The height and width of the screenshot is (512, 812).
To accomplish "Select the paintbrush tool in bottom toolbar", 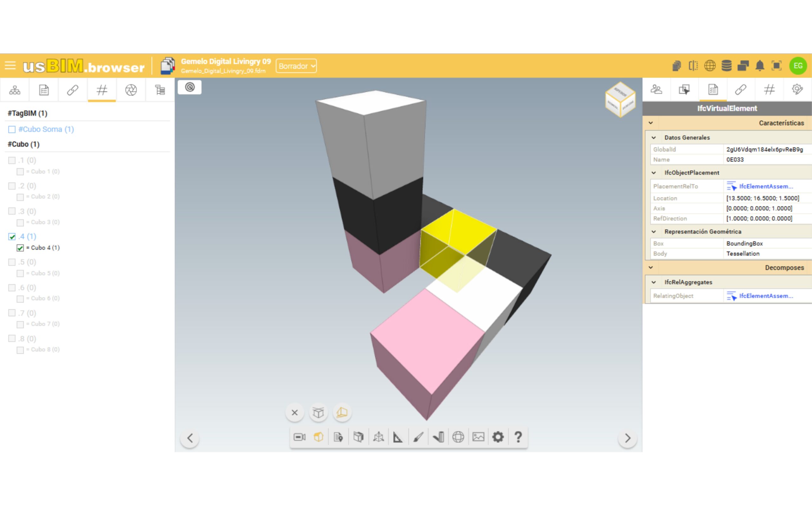I will [418, 437].
